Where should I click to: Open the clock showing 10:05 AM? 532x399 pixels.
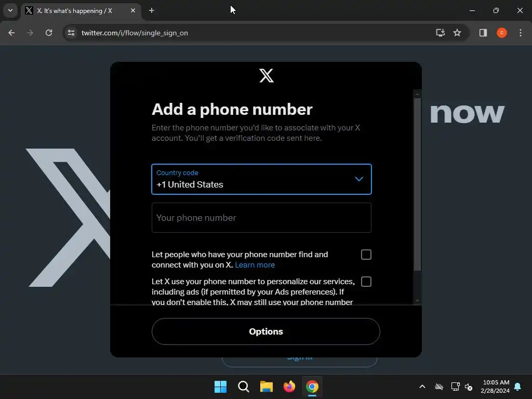click(495, 387)
